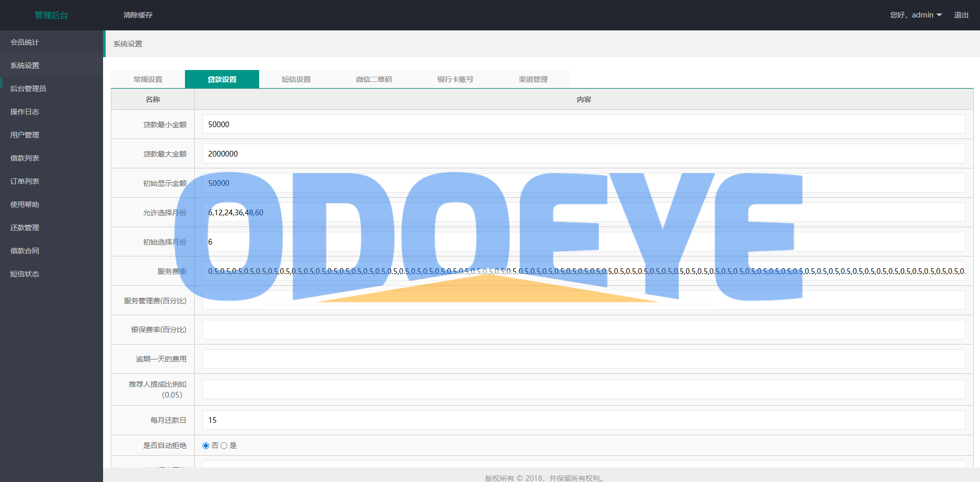Open 订单列表 from the sidebar
The width and height of the screenshot is (980, 482).
click(x=25, y=181)
